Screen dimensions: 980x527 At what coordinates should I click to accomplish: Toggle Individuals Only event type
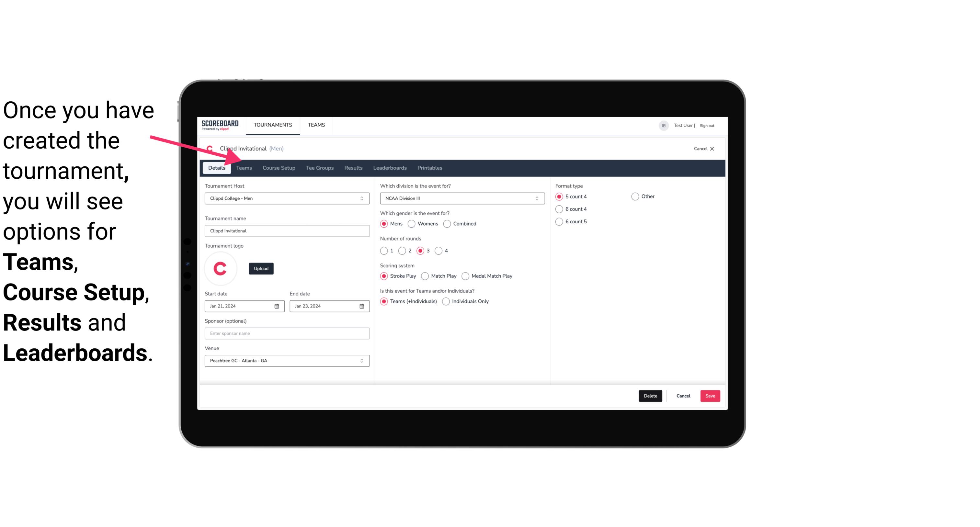pos(445,301)
